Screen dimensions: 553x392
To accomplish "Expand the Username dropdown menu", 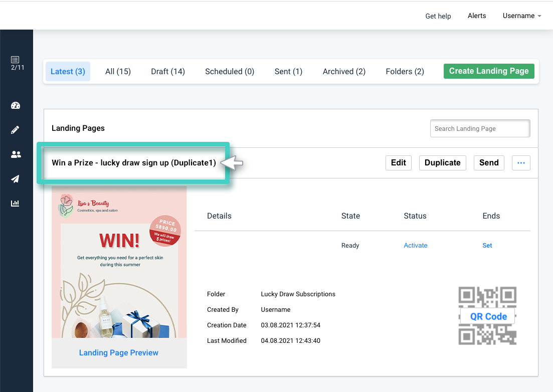I will tap(521, 16).
